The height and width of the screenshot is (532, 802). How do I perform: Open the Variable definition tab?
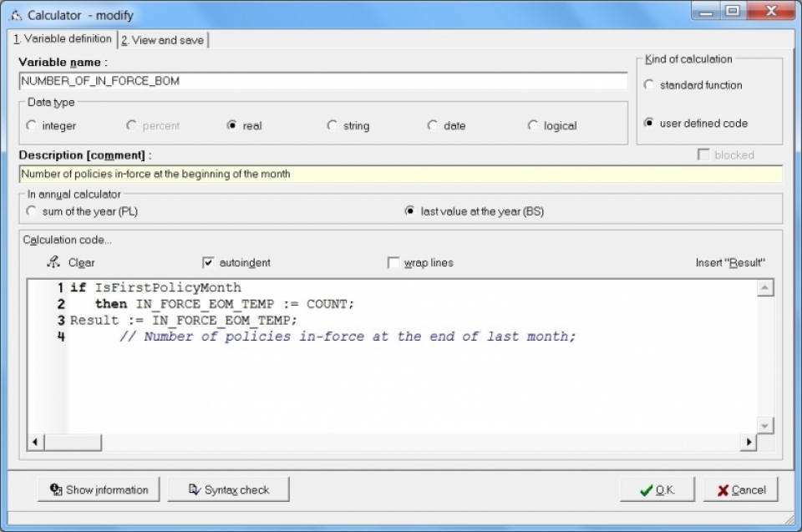(62, 39)
